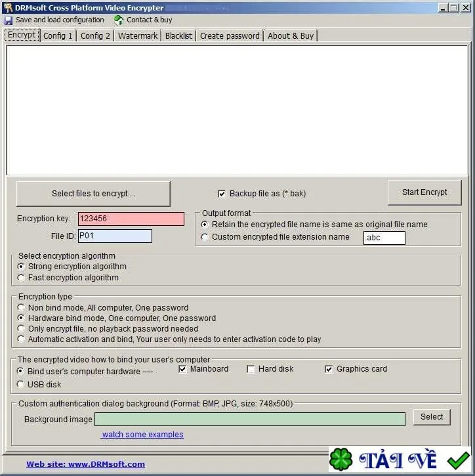Enable the Hard disk checkbox
The width and height of the screenshot is (475, 476).
(x=251, y=369)
